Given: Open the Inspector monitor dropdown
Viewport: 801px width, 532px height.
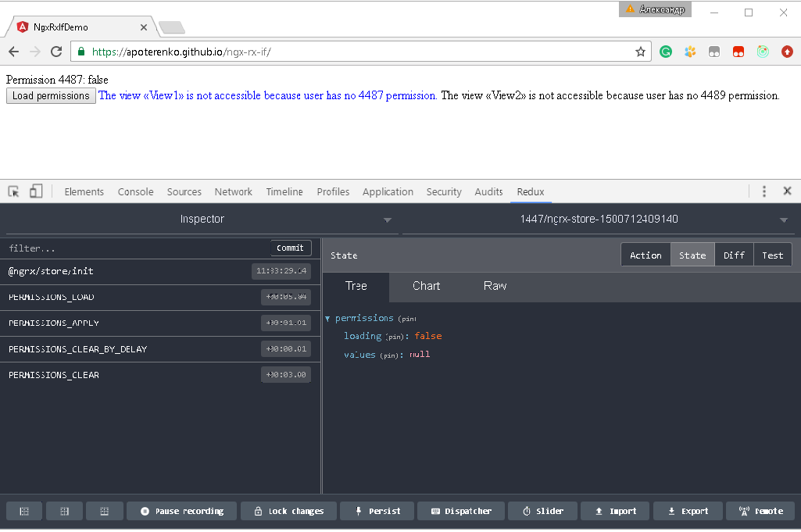Looking at the screenshot, I should [x=202, y=219].
